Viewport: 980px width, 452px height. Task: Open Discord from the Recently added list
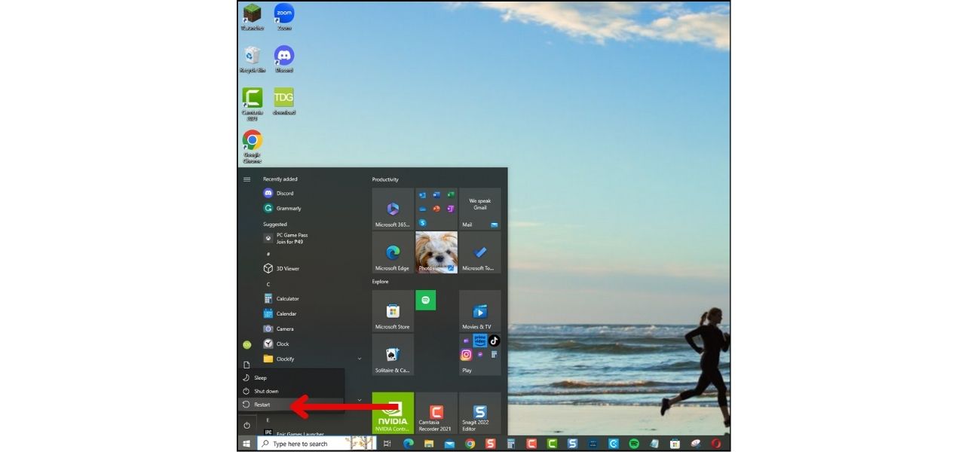pyautogui.click(x=284, y=194)
